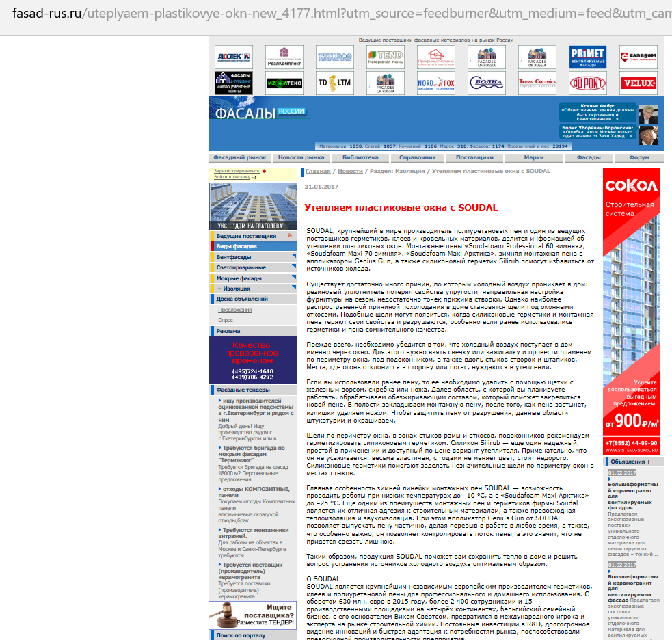
Task: Click the Борис Уборевич-Боровский portrait photo
Action: tap(648, 135)
